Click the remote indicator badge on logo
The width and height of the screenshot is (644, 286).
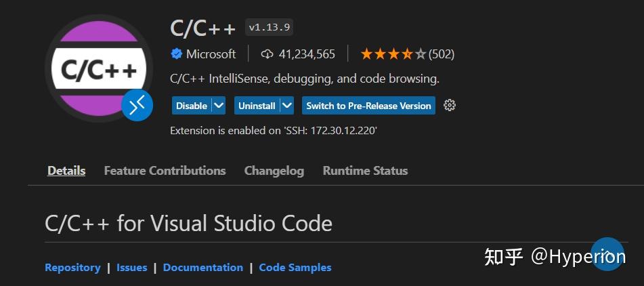click(137, 106)
